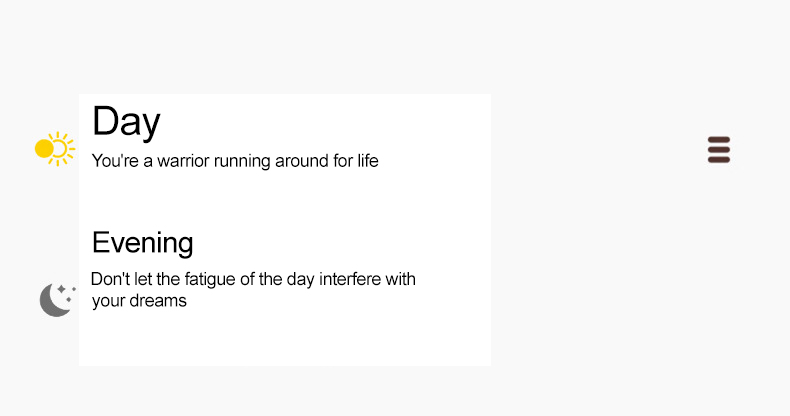Click the "Don't let the fatigue" description line
790x416 pixels.
pyautogui.click(x=253, y=279)
